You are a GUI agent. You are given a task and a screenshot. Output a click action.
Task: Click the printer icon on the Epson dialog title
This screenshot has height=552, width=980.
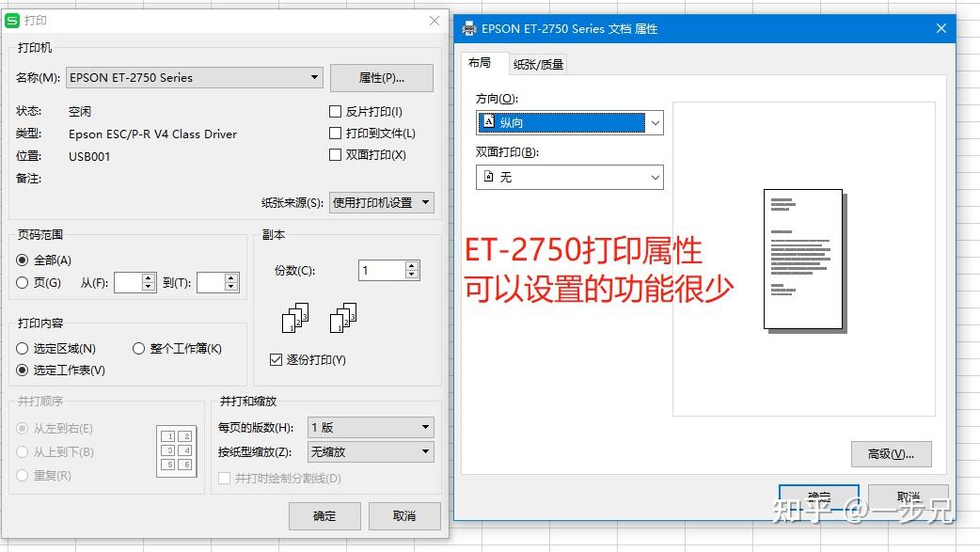tap(468, 28)
